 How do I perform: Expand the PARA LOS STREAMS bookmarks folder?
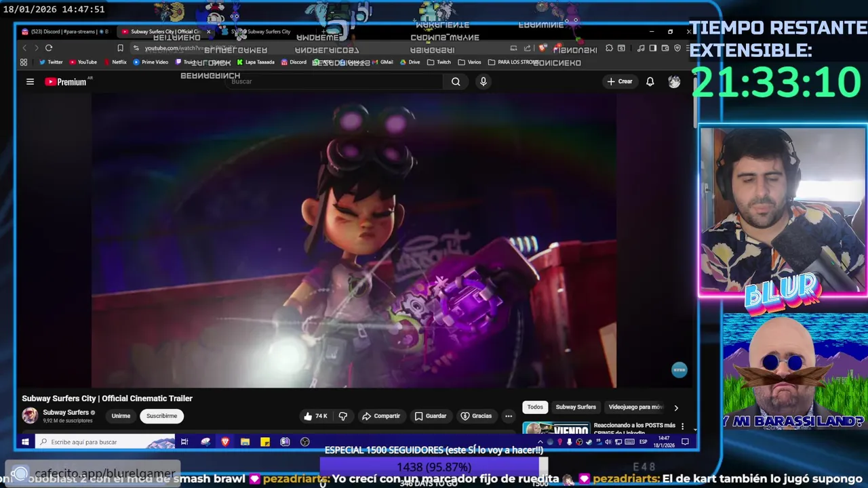(514, 62)
